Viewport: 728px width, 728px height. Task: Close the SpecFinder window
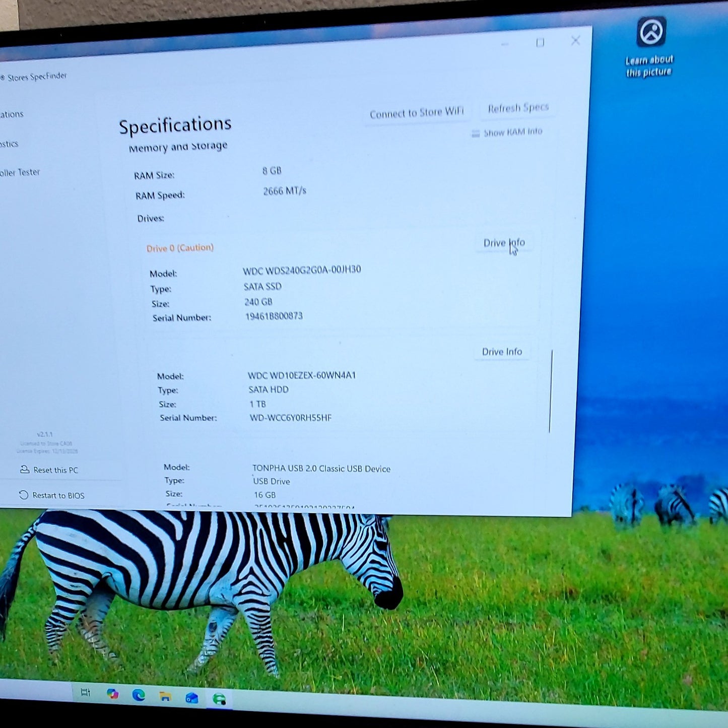point(575,40)
